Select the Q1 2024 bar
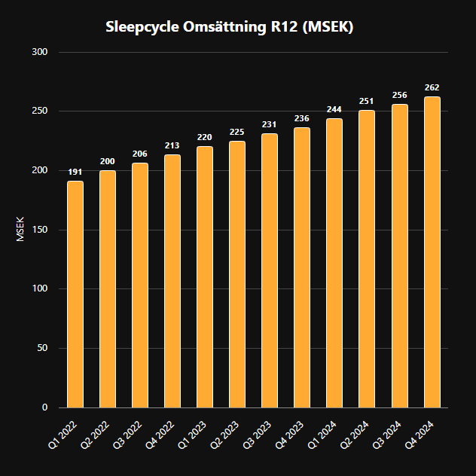 334,263
